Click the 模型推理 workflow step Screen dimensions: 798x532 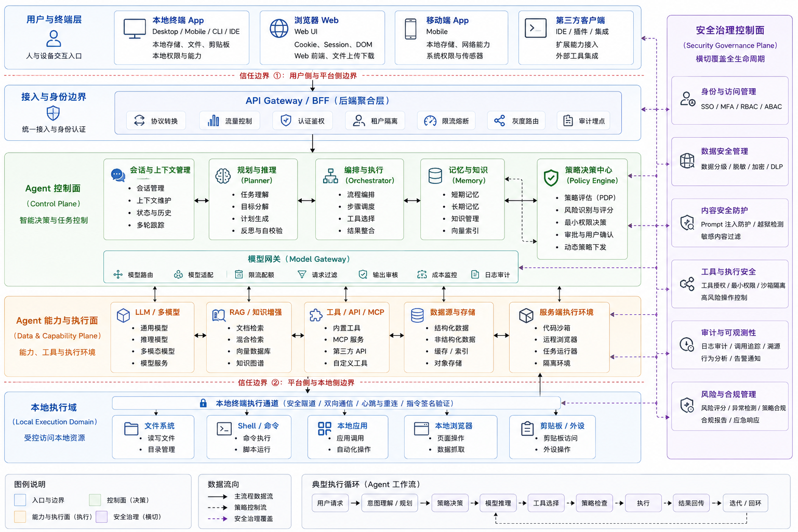[x=498, y=503]
